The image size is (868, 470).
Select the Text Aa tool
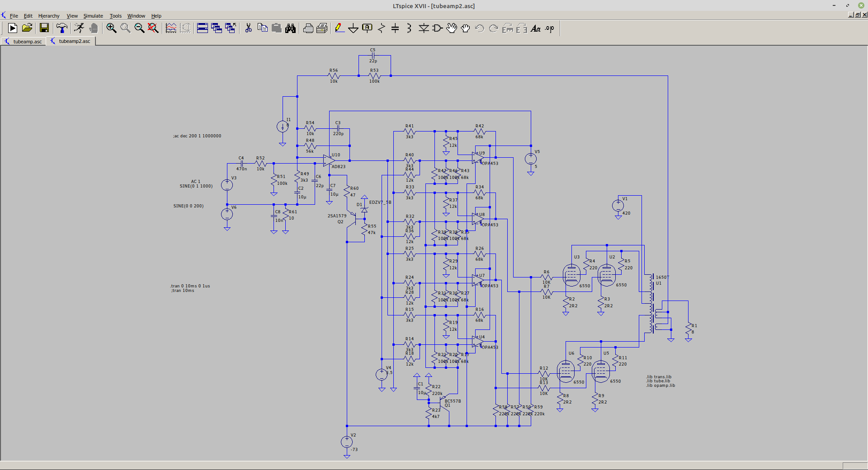pos(536,28)
